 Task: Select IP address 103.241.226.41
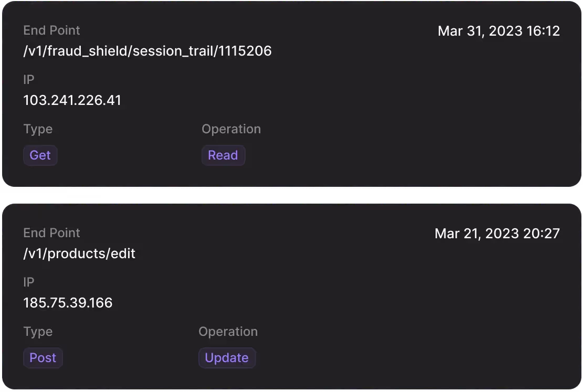click(72, 100)
